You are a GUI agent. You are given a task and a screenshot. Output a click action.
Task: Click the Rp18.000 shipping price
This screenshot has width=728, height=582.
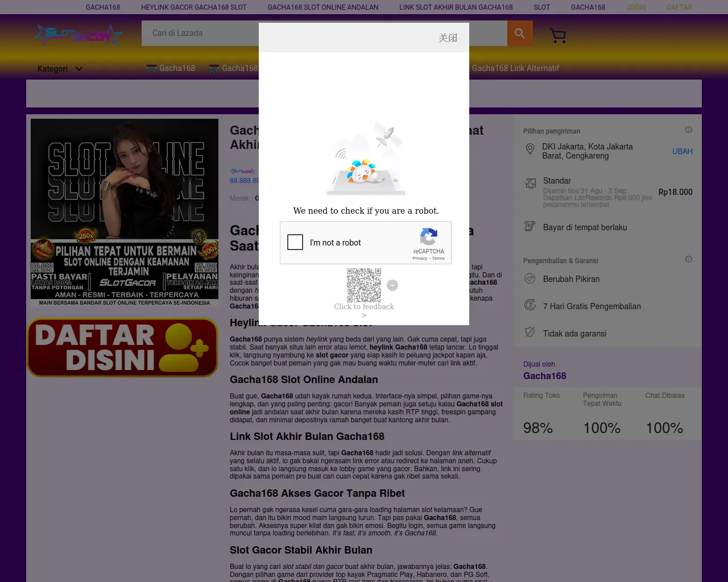pyautogui.click(x=676, y=192)
